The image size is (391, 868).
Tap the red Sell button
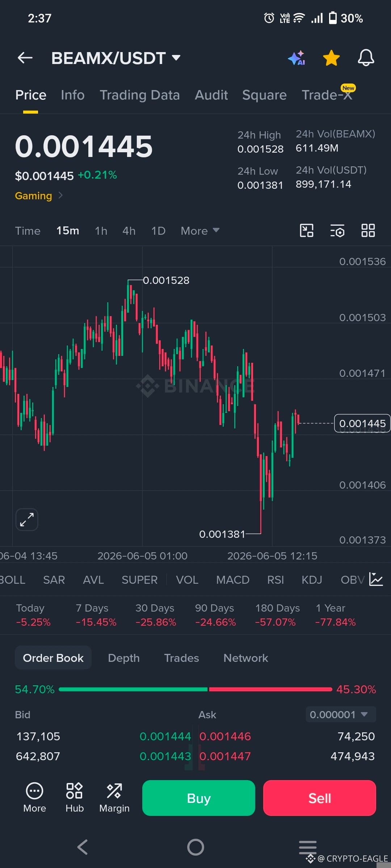click(320, 798)
